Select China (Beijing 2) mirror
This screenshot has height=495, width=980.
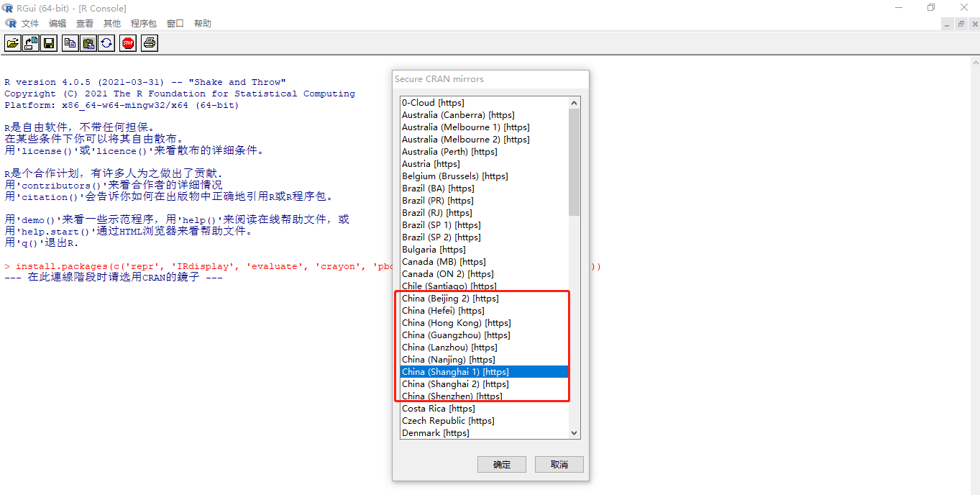(484, 299)
